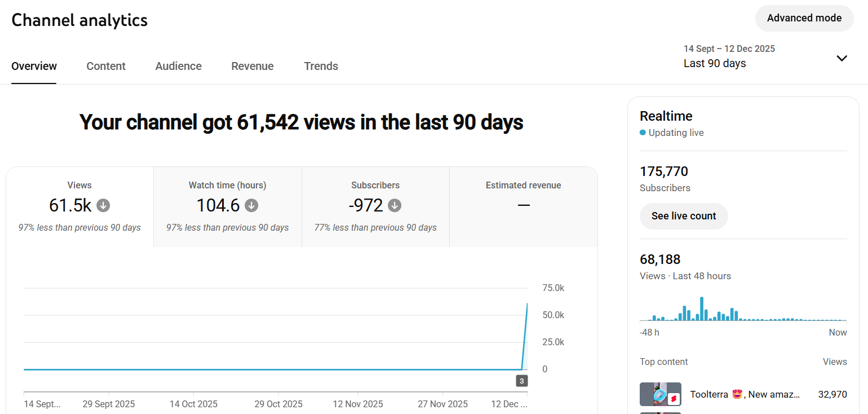Click the down-arrow icon beside Views 61.5k
868x414 pixels.
(x=103, y=206)
